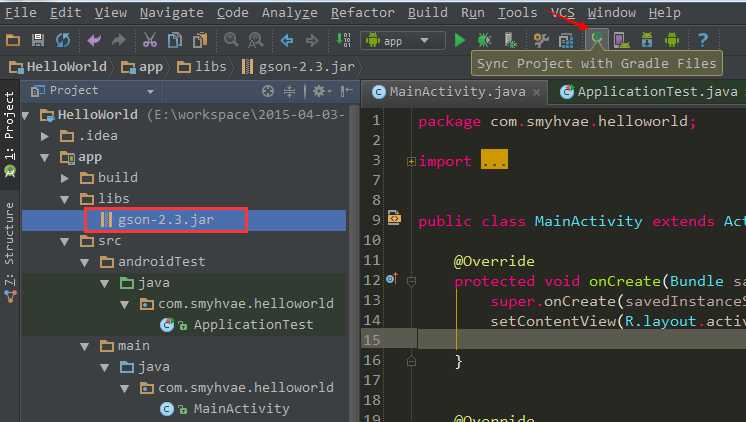Switch to the ApplicationTest.java tab
The width and height of the screenshot is (746, 422).
[x=648, y=91]
